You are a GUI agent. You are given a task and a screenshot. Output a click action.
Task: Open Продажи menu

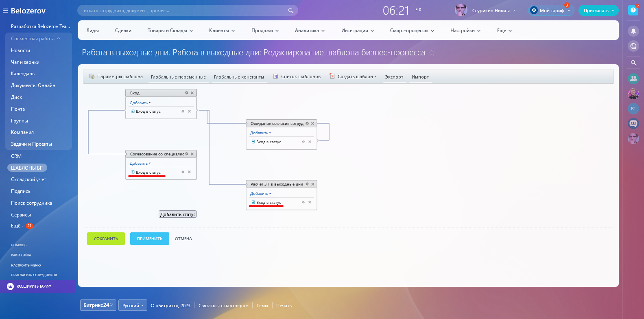point(265,31)
